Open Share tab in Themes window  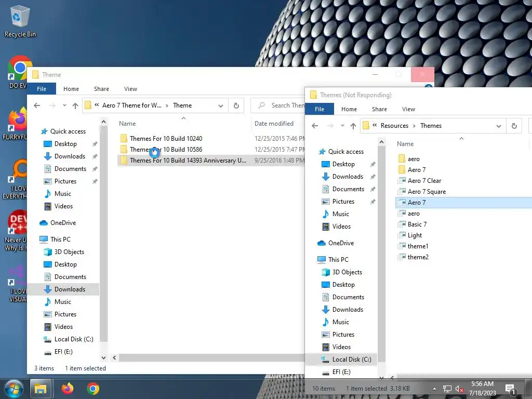coord(379,109)
